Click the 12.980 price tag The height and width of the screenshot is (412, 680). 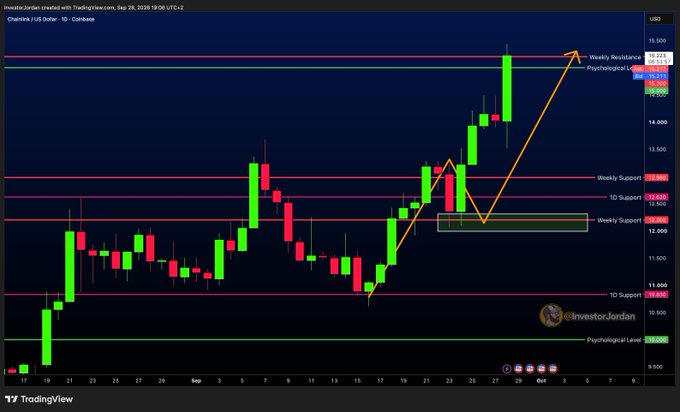[657, 178]
